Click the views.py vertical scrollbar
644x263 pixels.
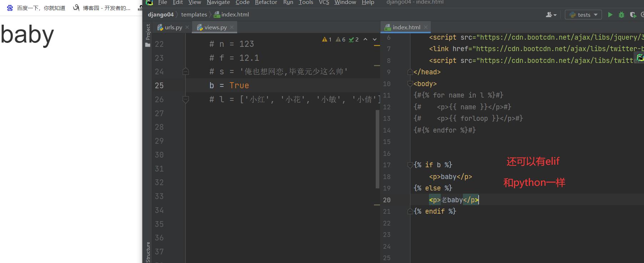pyautogui.click(x=377, y=149)
